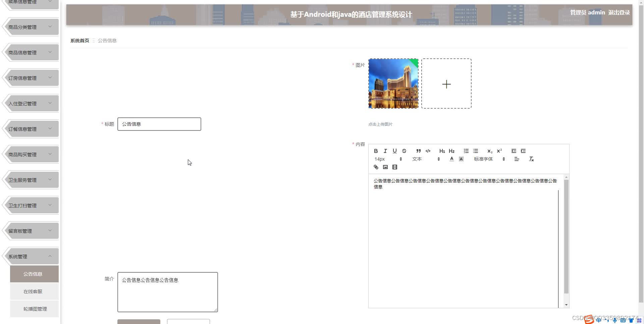
Task: Select the 公告信息 submenu item
Action: coord(34,274)
